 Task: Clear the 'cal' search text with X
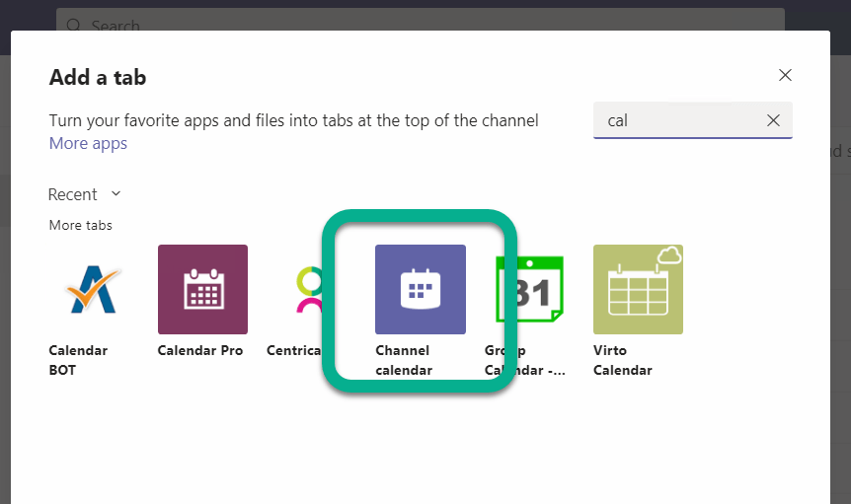[x=774, y=120]
